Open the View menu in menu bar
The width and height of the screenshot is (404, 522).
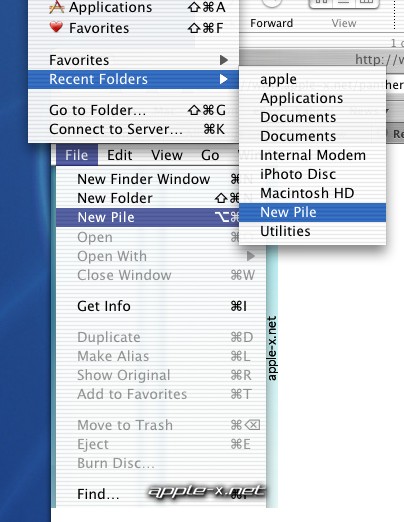coord(167,155)
